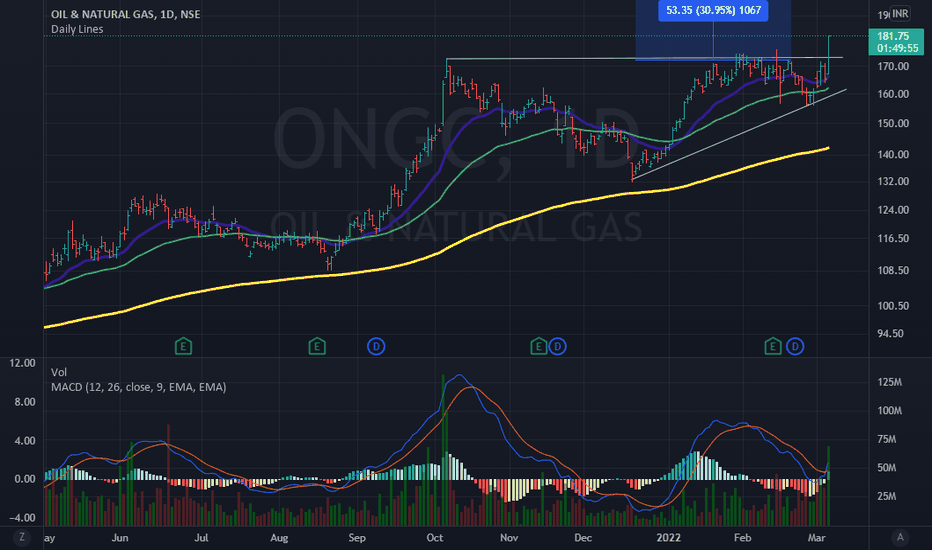Screen dimensions: 932x550
Task: Click the 150.00 price axis label
Action: (893, 123)
